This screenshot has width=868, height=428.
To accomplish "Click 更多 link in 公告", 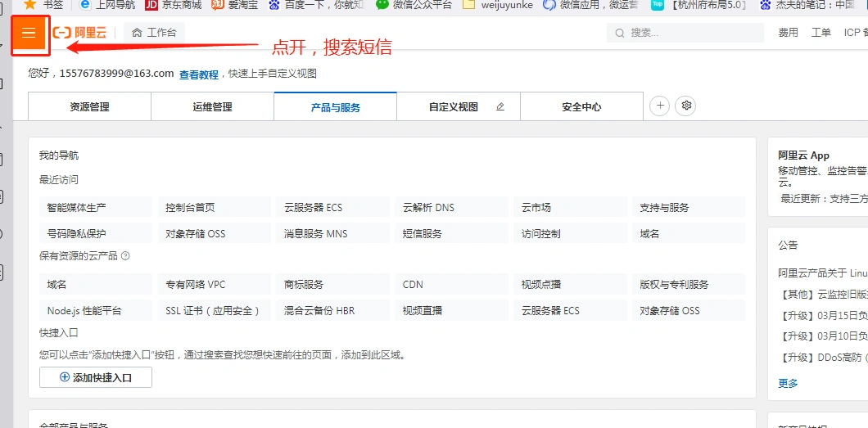I will (789, 383).
